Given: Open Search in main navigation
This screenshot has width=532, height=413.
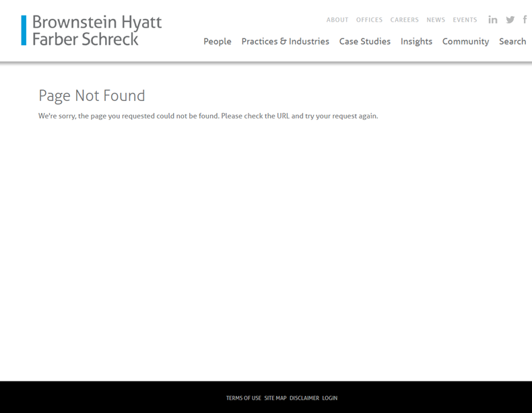Looking at the screenshot, I should [x=512, y=41].
